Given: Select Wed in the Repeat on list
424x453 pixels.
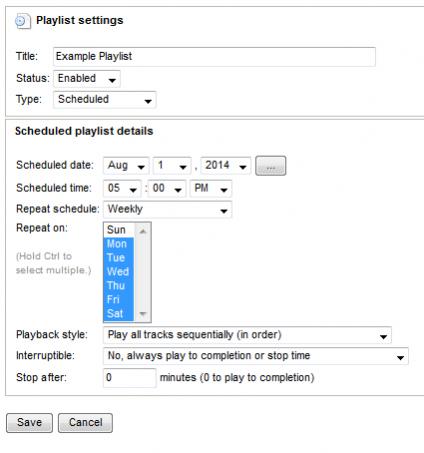Looking at the screenshot, I should (x=119, y=272).
